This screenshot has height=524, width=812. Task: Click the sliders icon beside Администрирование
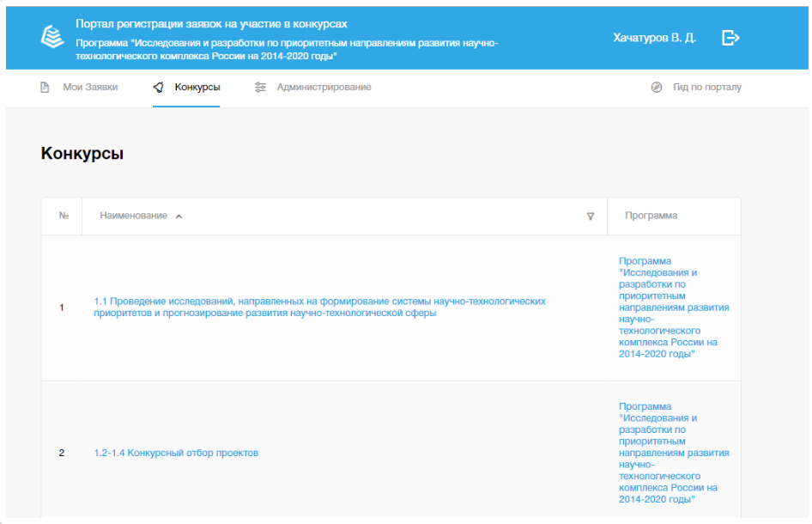click(x=260, y=87)
